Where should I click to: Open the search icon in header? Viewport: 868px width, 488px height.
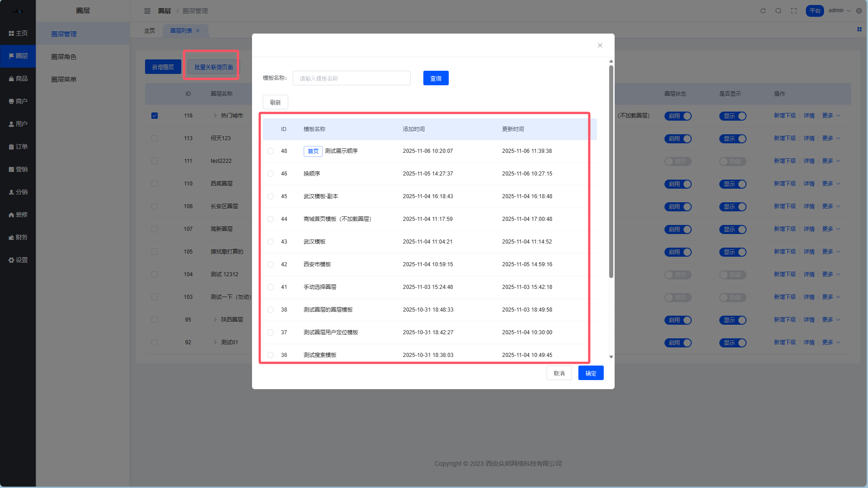tap(778, 11)
